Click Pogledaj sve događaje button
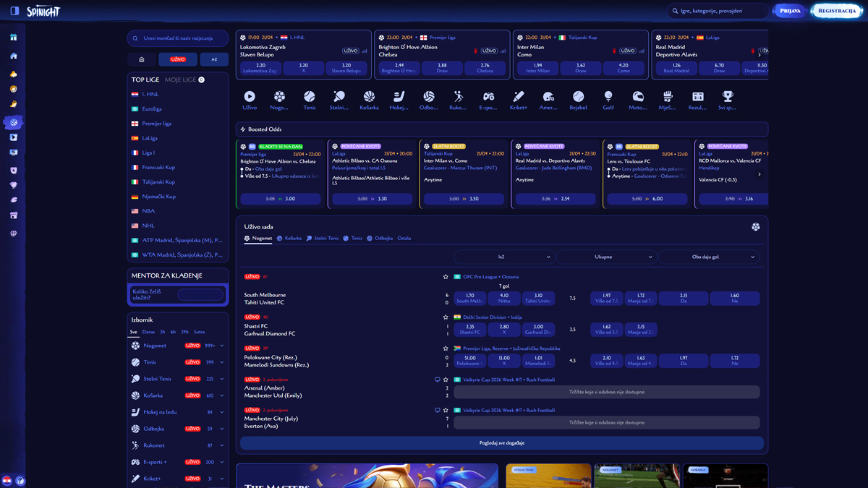 501,442
